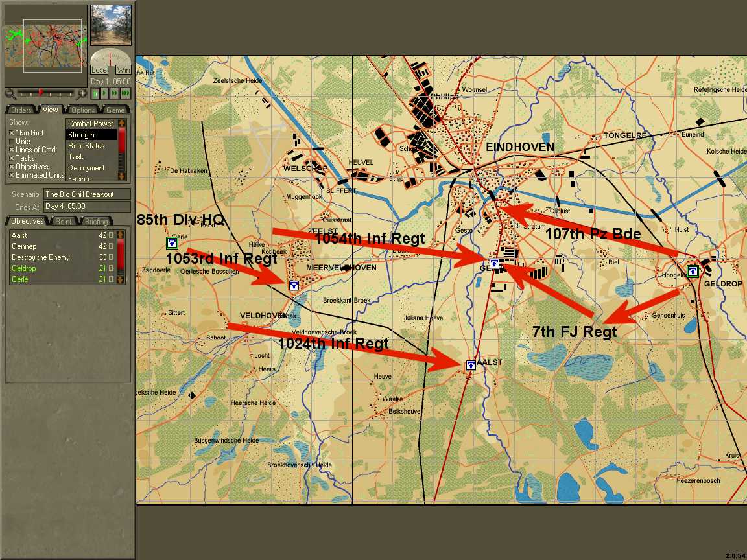Toggle the Objectives display checkbox

12,167
